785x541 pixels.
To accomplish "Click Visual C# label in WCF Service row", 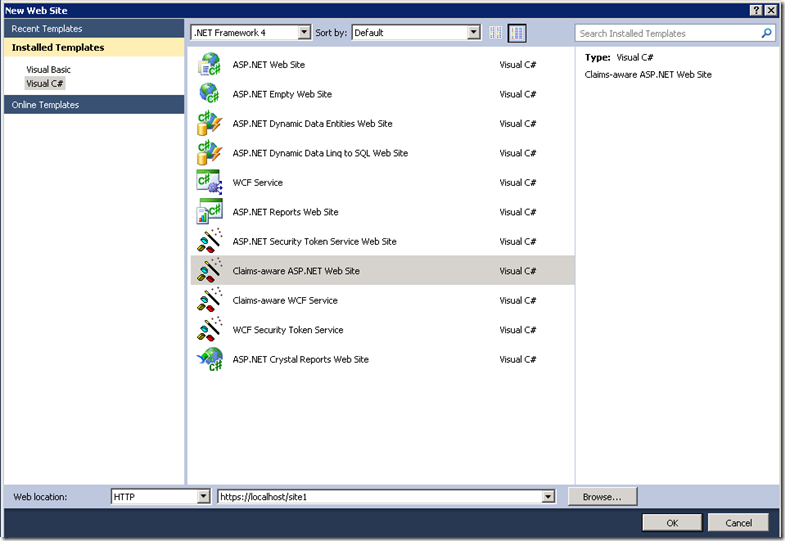I will point(518,183).
